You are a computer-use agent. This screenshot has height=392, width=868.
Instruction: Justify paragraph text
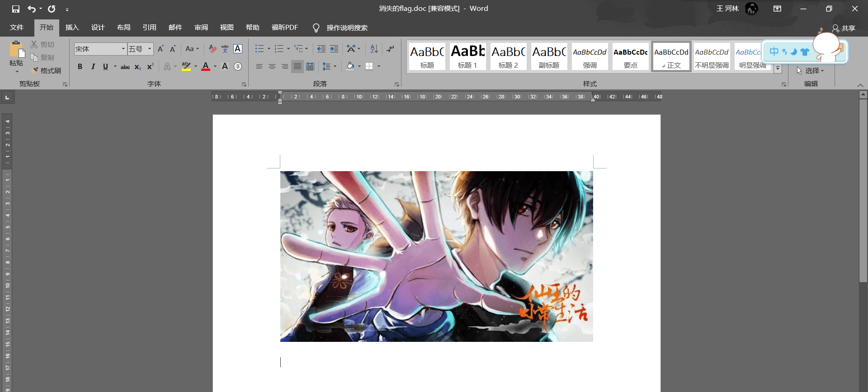pos(297,66)
